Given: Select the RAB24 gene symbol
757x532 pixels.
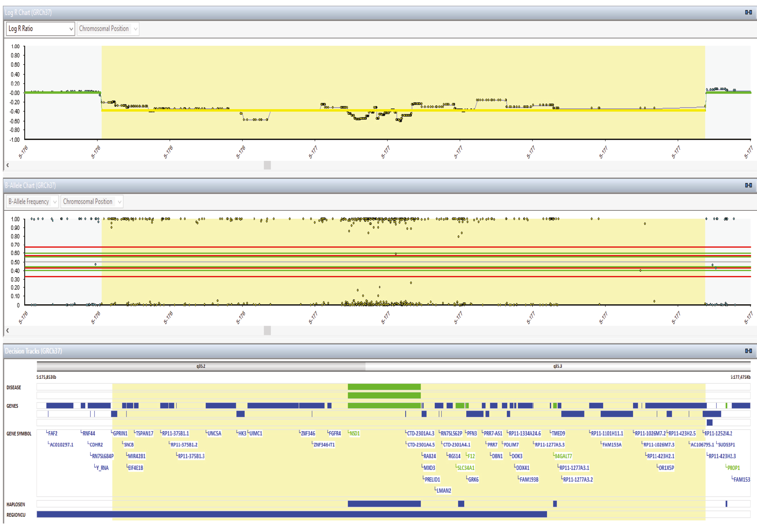Looking at the screenshot, I should pos(430,456).
